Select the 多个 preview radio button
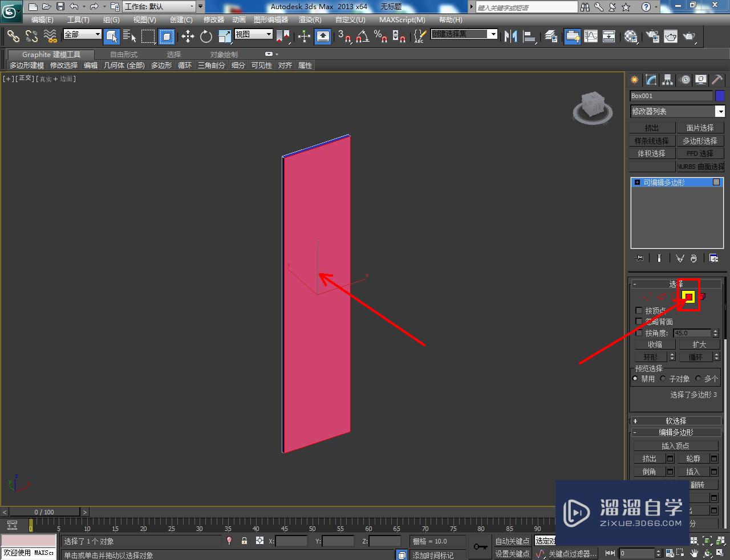The width and height of the screenshot is (730, 560). 698,379
